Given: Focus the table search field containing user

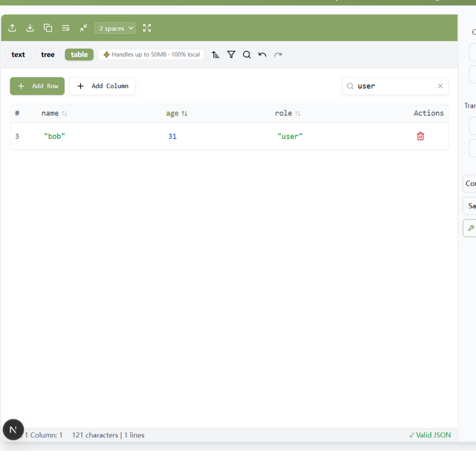Looking at the screenshot, I should (395, 86).
